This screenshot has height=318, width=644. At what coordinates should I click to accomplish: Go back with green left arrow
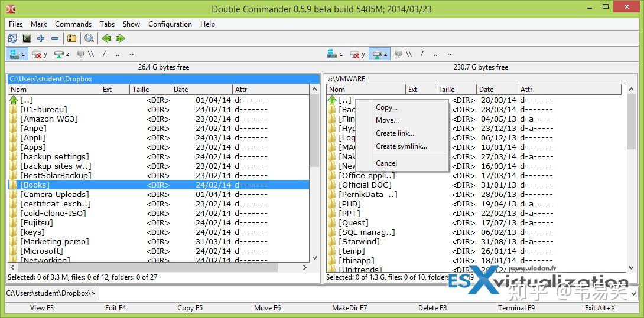[106, 38]
